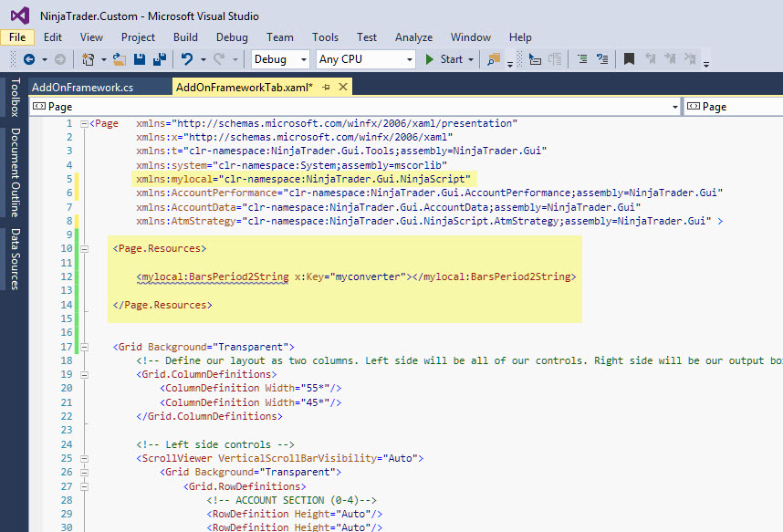Toggle pin on AddOnFrameworkTab.xaml tab
Image resolution: width=783 pixels, height=532 pixels.
(x=326, y=88)
